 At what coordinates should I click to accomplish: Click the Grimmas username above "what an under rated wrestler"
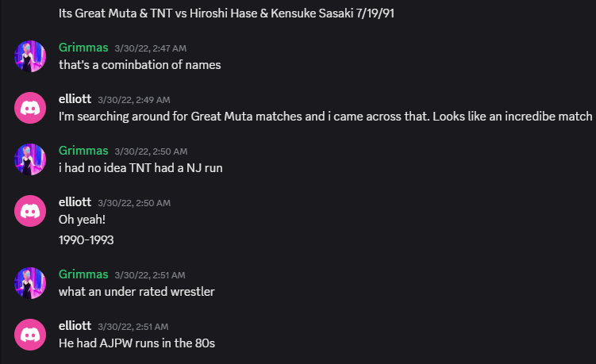click(83, 274)
